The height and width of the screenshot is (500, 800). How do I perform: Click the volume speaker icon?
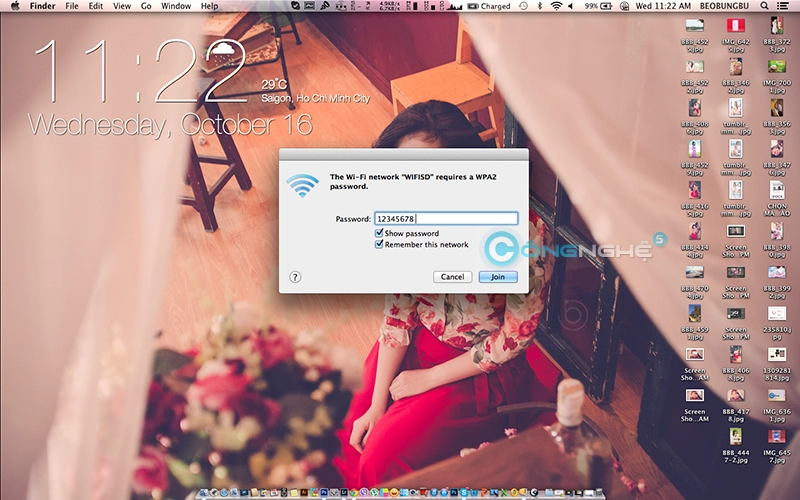point(570,6)
